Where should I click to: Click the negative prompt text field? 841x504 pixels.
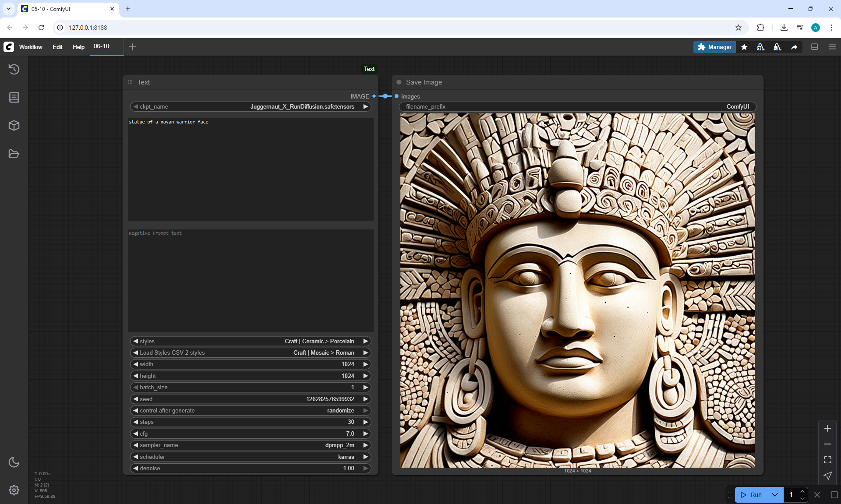tap(251, 280)
